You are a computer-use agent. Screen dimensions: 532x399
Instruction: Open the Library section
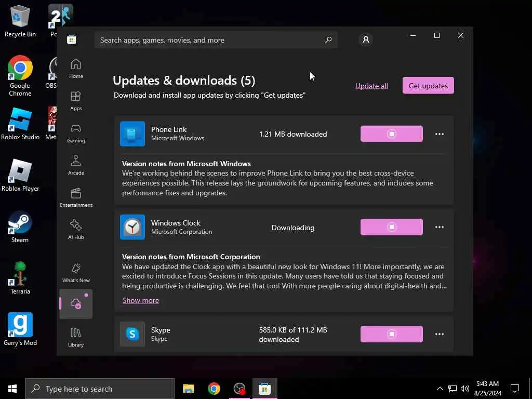(x=76, y=337)
